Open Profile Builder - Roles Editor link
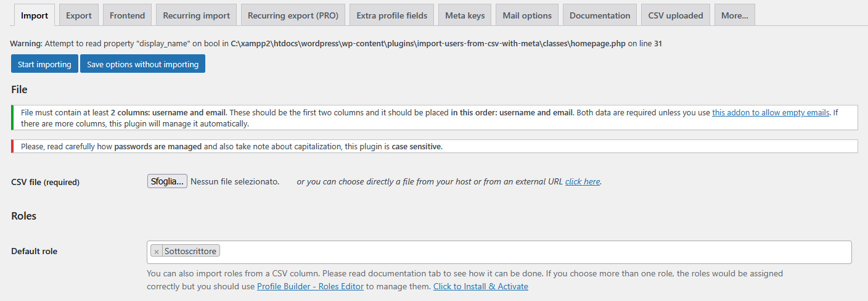 click(311, 287)
